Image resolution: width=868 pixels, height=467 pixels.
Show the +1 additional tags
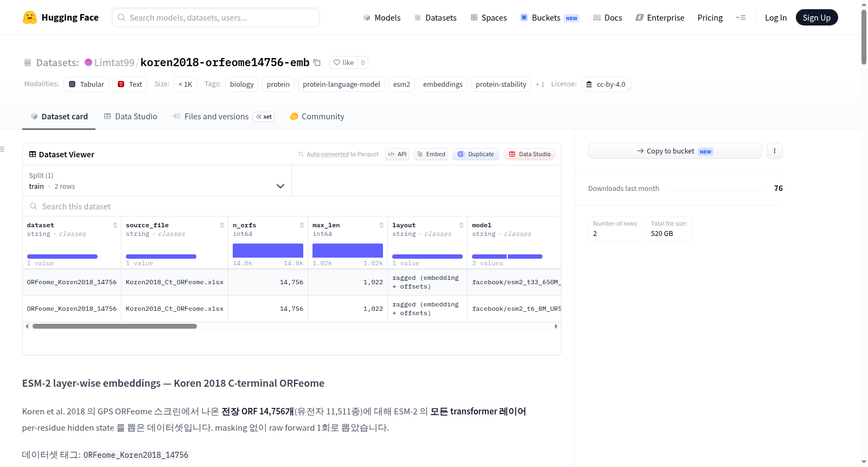coord(540,85)
